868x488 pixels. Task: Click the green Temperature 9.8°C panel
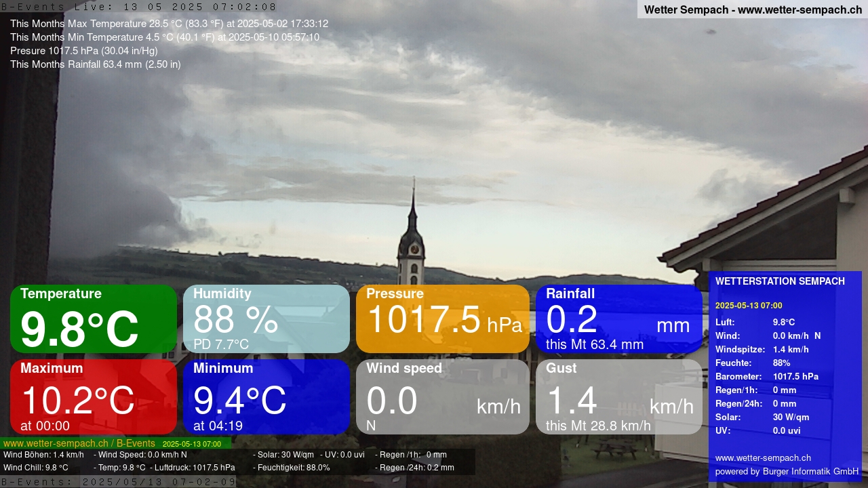(94, 319)
